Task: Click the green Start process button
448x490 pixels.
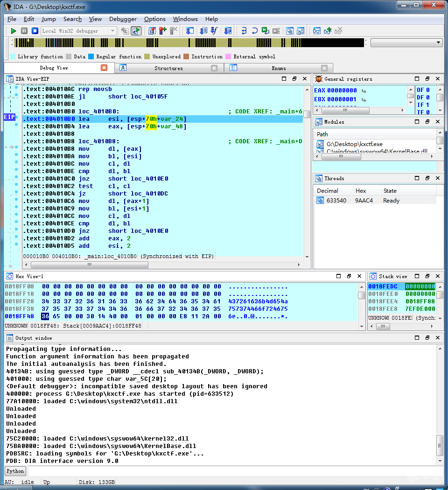Action: [14, 31]
